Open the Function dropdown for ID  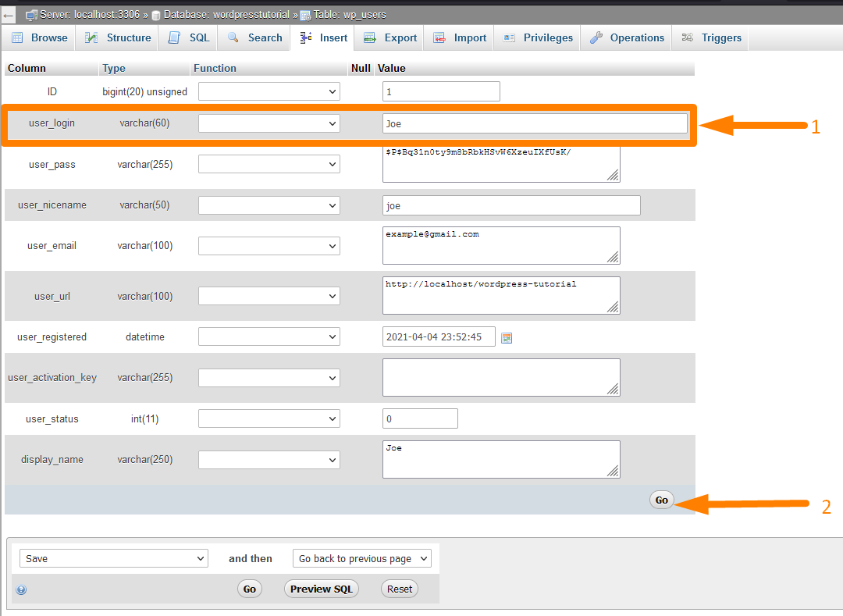coord(269,91)
